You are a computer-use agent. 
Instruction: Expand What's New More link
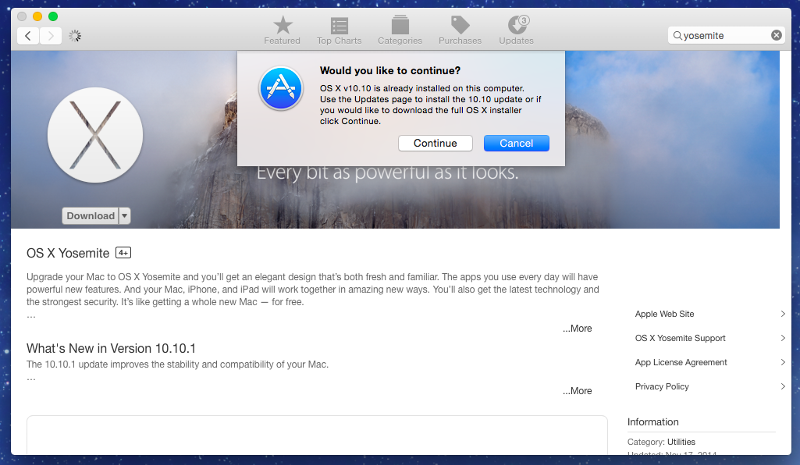[x=577, y=391]
